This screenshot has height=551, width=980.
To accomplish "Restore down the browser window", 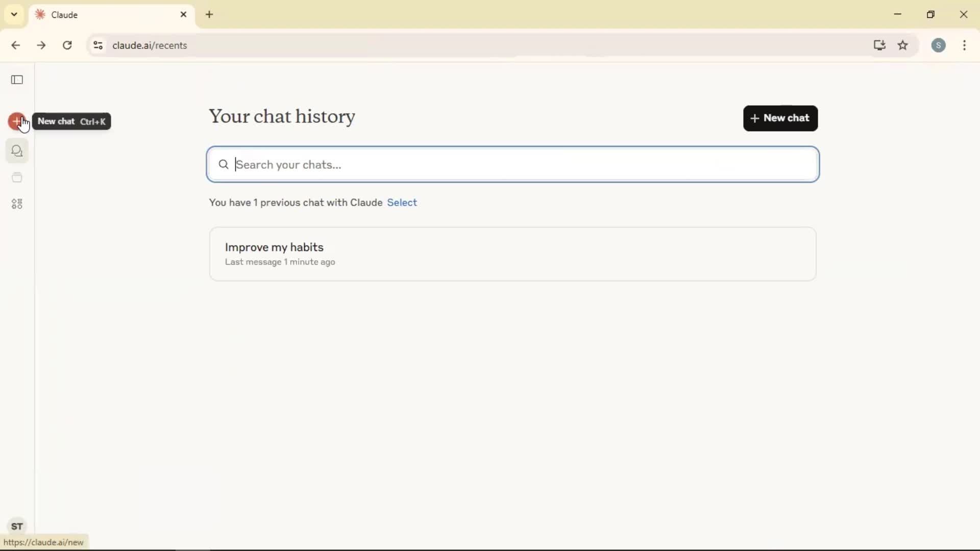I will [930, 14].
